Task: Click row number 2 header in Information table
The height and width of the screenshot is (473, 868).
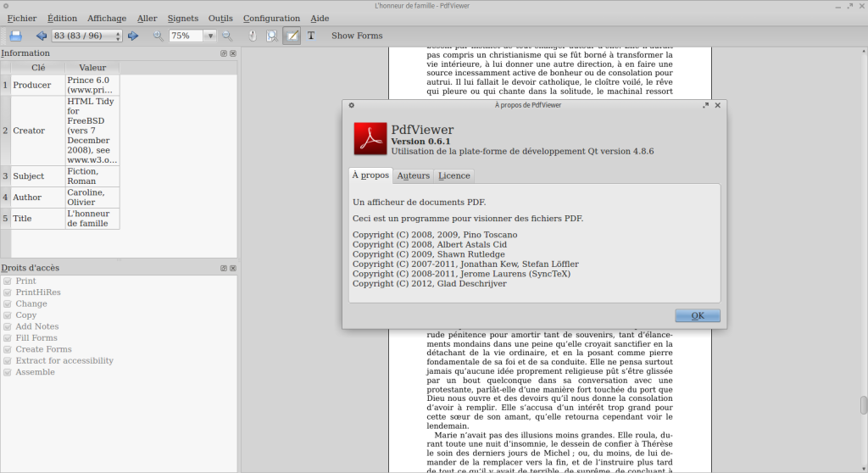Action: (x=6, y=131)
